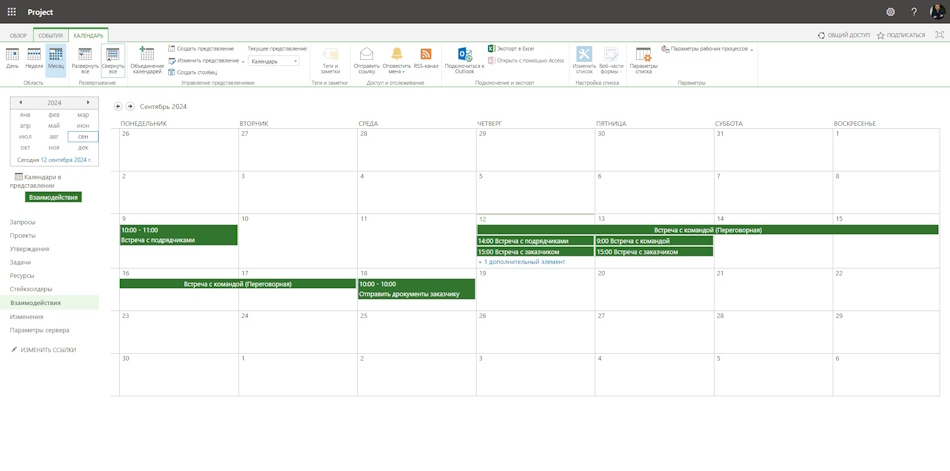Open Оповестить меня bell dropdown
The height and width of the screenshot is (471, 950).
click(x=396, y=61)
